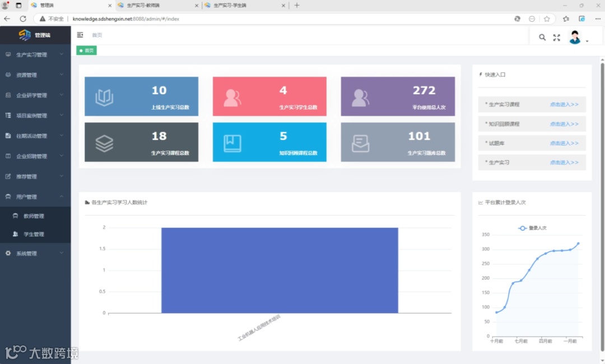Toggle the 登录人次 chart legend
Viewport: 605px width, 364px height.
(532, 228)
